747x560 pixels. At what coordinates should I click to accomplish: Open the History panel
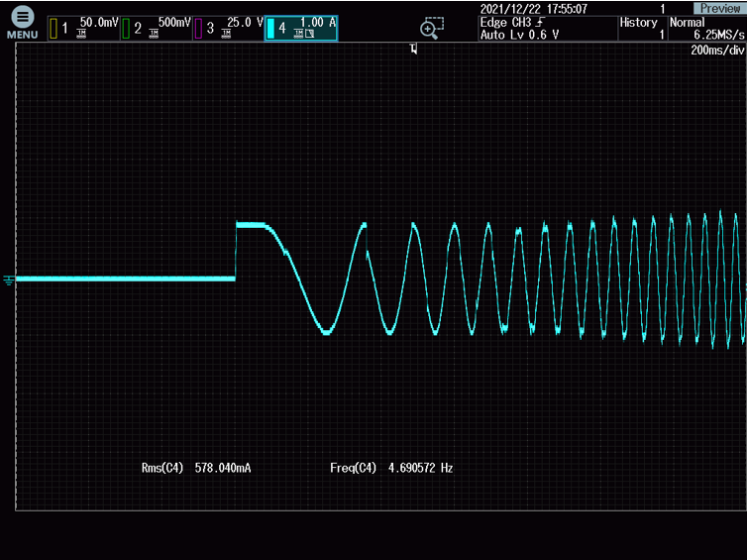click(x=642, y=28)
